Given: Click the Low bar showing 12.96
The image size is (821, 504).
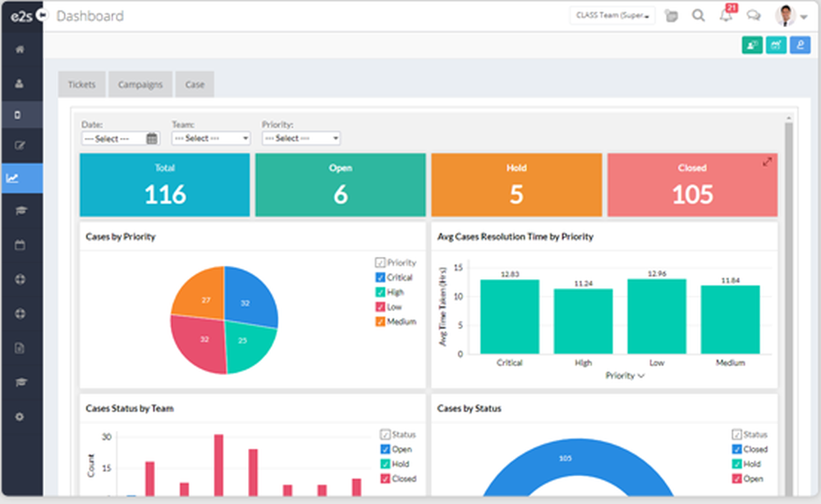Looking at the screenshot, I should [657, 317].
